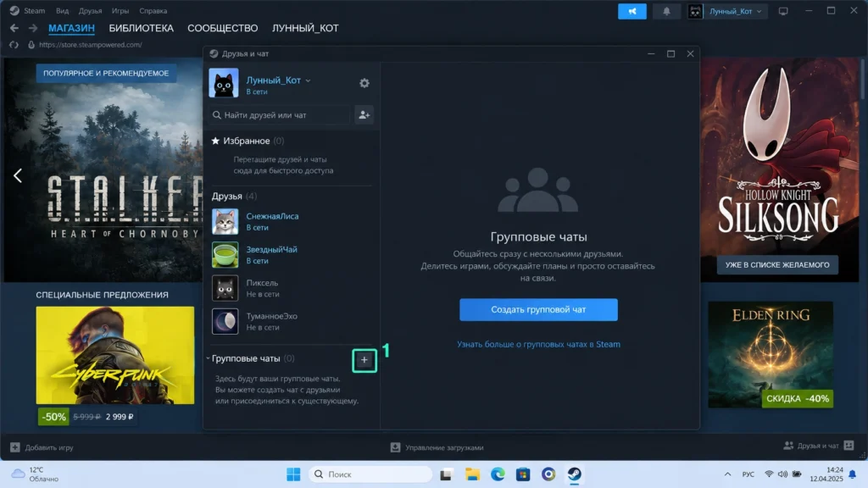Open Task View on taskbar
868x488 pixels.
[x=446, y=474]
